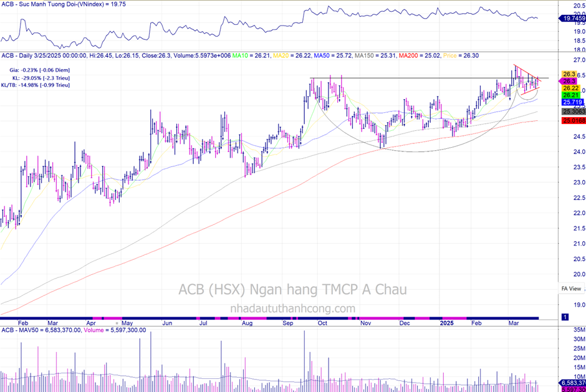This screenshot has width=586, height=392.
Task: Click the blue 25.719 MA50 value tag
Action: [x=572, y=102]
